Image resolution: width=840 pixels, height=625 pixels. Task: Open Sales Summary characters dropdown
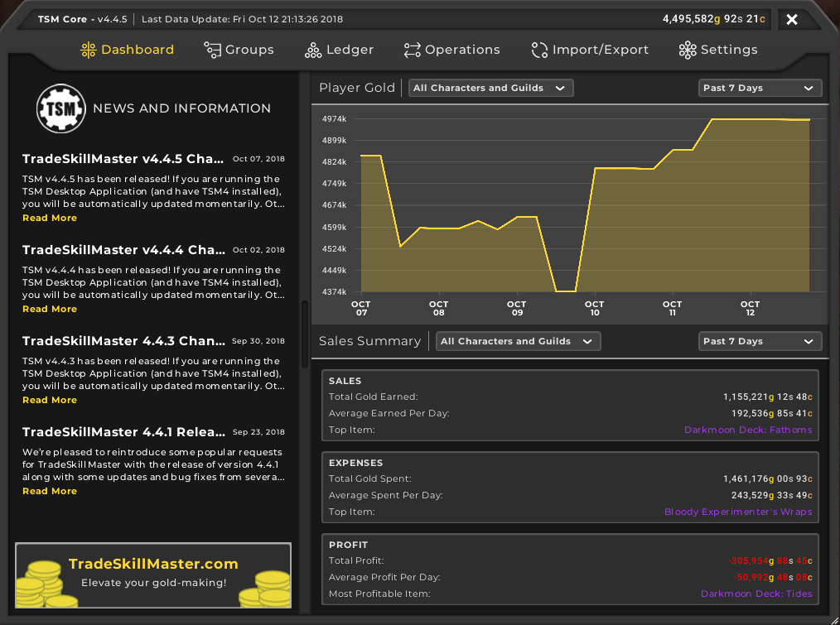(x=518, y=341)
